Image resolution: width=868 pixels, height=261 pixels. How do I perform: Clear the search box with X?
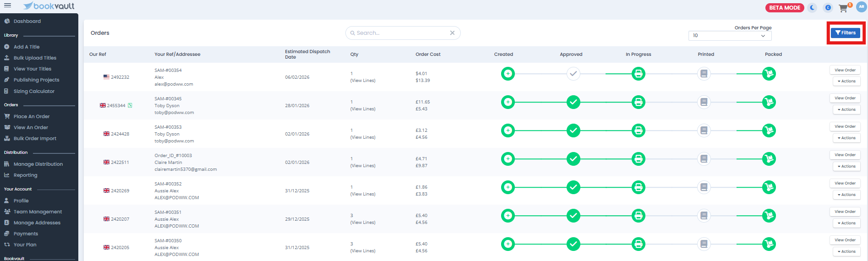click(x=452, y=33)
